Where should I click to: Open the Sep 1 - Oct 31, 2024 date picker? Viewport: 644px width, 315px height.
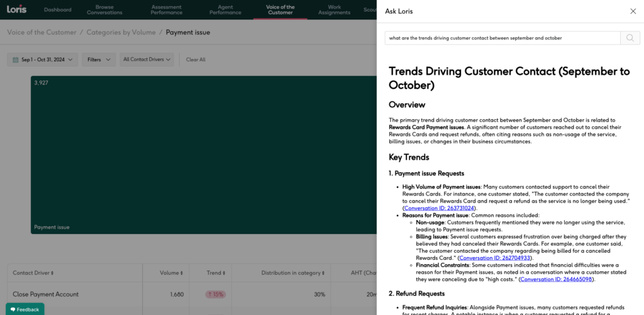43,60
